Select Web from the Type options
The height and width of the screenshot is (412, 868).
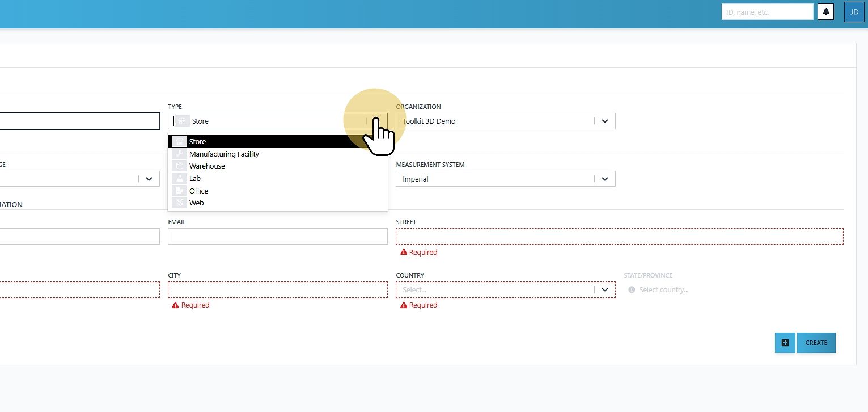click(278, 203)
